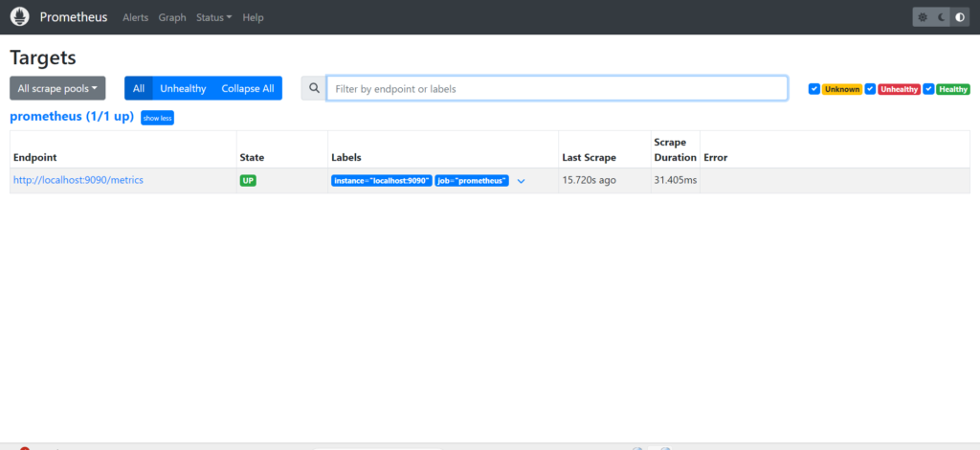980x450 pixels.
Task: Select the browser-preferred theme half-circle icon
Action: coord(957,17)
